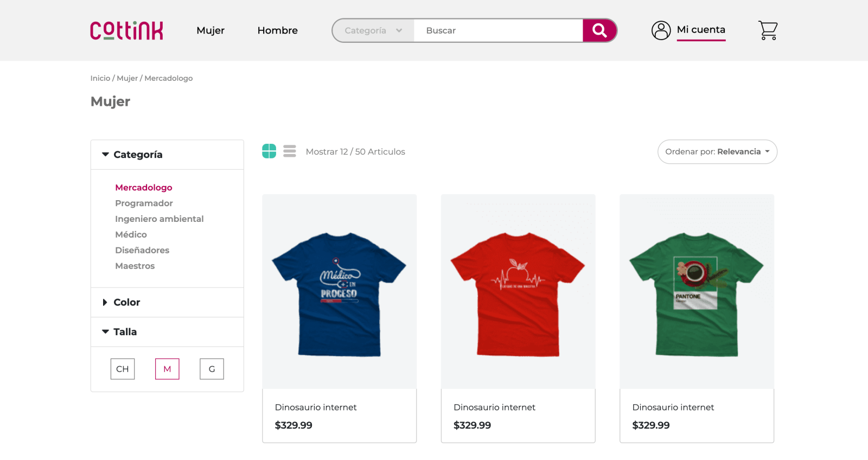868x460 pixels.
Task: Click the user account avatar icon
Action: pos(661,30)
